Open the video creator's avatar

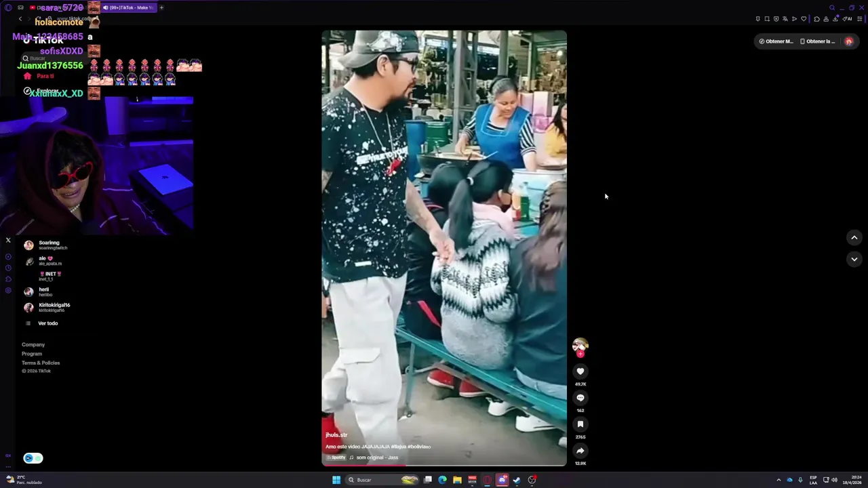point(580,346)
